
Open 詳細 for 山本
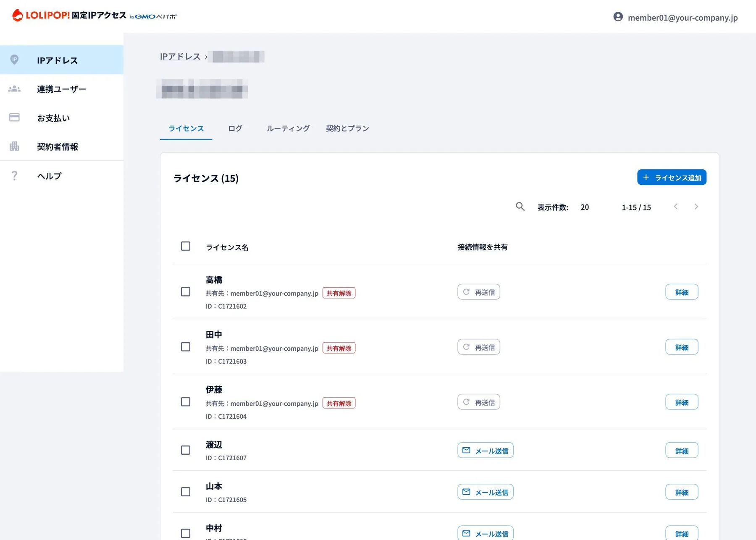(682, 492)
